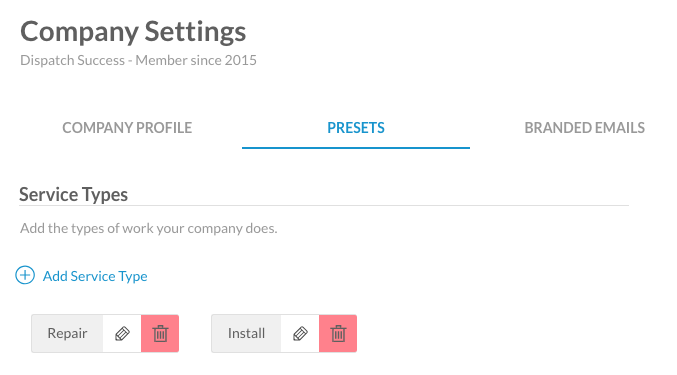
Task: Click the description about types of work
Action: [x=149, y=228]
